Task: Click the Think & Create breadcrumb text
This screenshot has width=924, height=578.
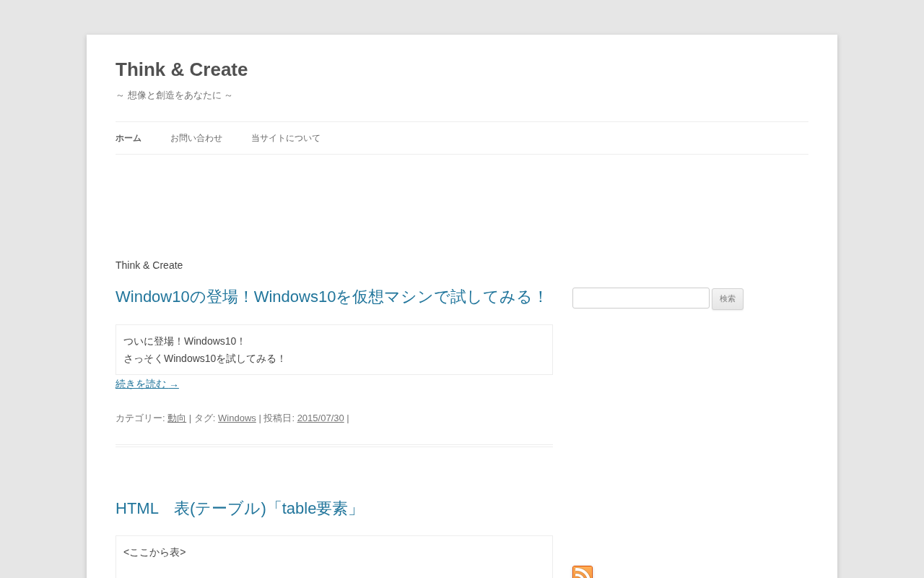Action: pyautogui.click(x=149, y=265)
